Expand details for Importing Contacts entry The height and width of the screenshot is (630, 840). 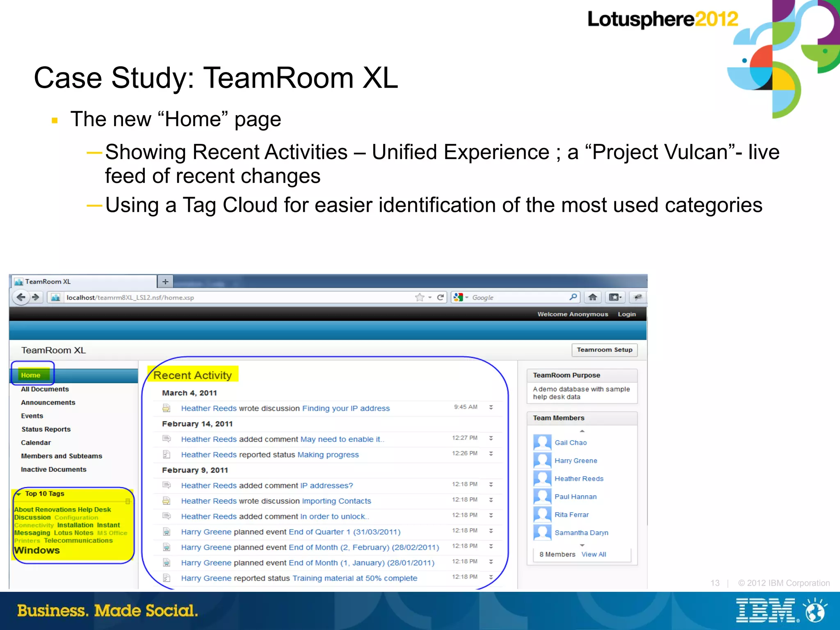[x=491, y=500]
